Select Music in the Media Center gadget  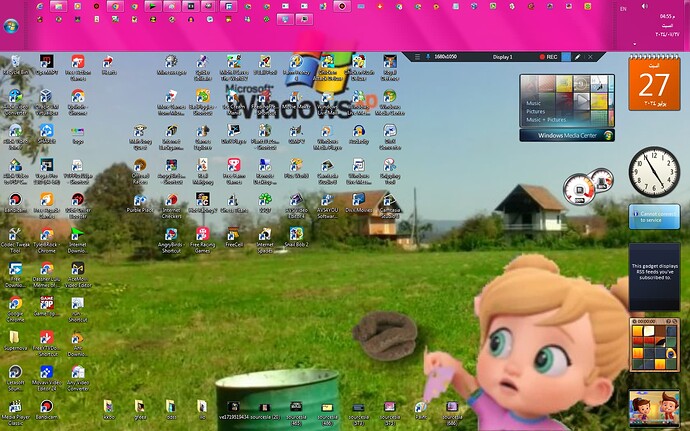coord(534,103)
